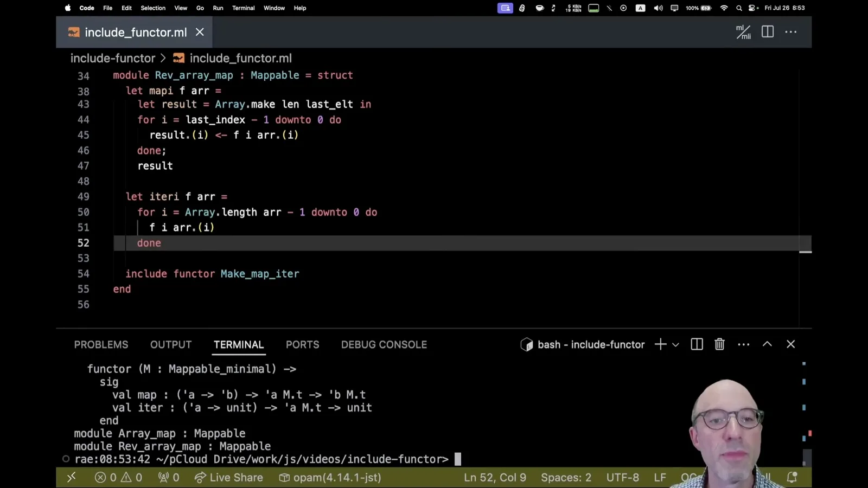Open terminal panel ellipsis actions menu
This screenshot has height=488, width=868.
pos(744,344)
